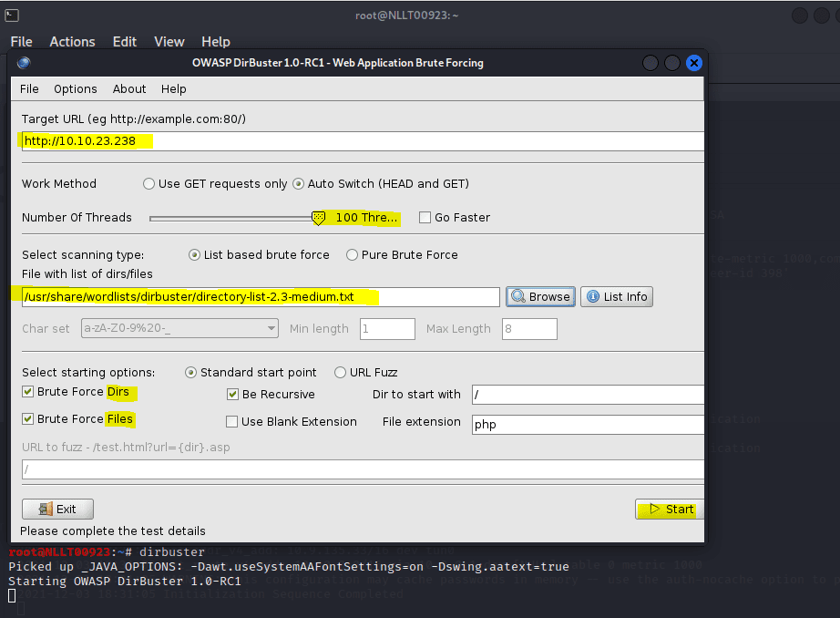Open the DirBuster Help menu

click(x=174, y=89)
